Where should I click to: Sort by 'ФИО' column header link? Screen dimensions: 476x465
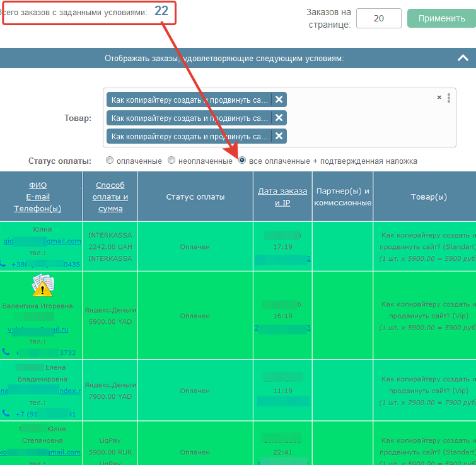38,185
